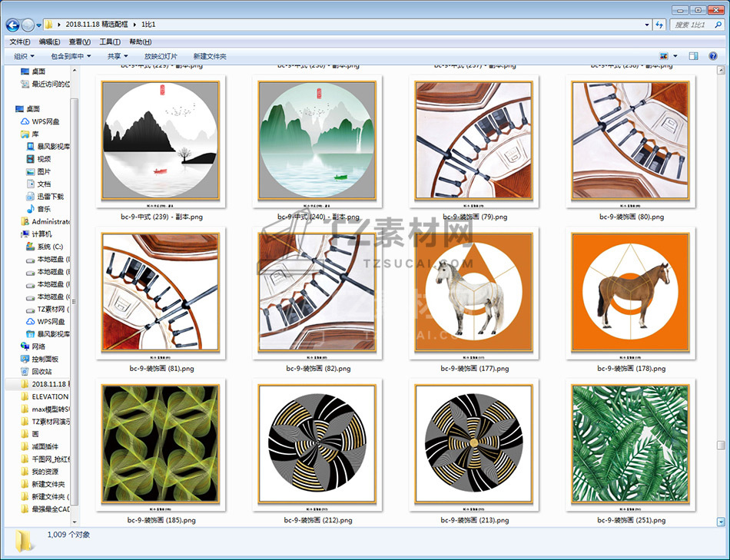Click 1比1 segment in address breadcrumb
The image size is (730, 560).
148,25
